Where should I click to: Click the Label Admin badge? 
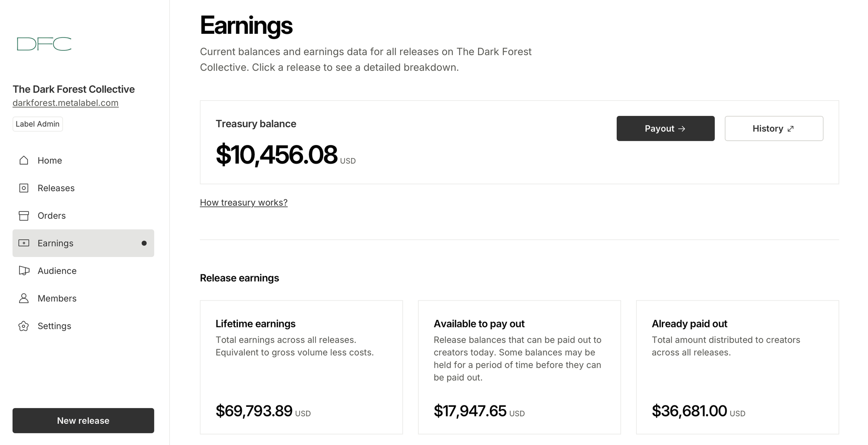tap(38, 124)
